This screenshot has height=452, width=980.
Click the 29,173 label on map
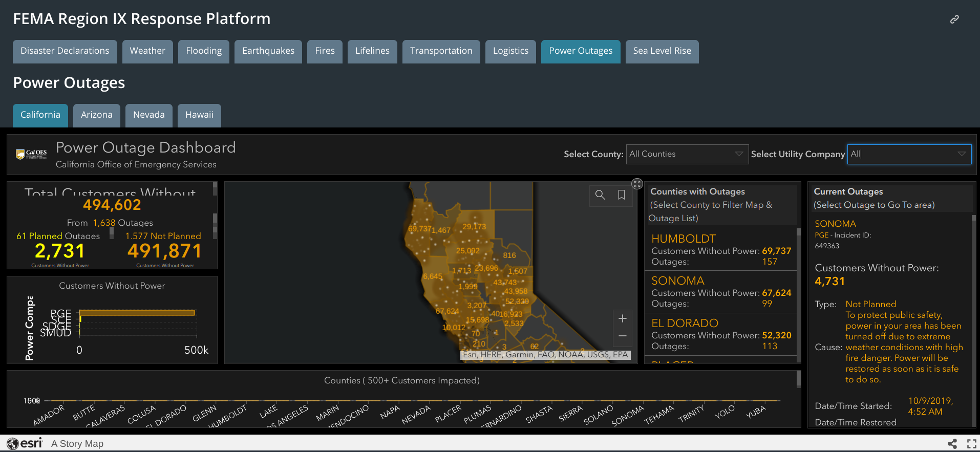pos(474,226)
